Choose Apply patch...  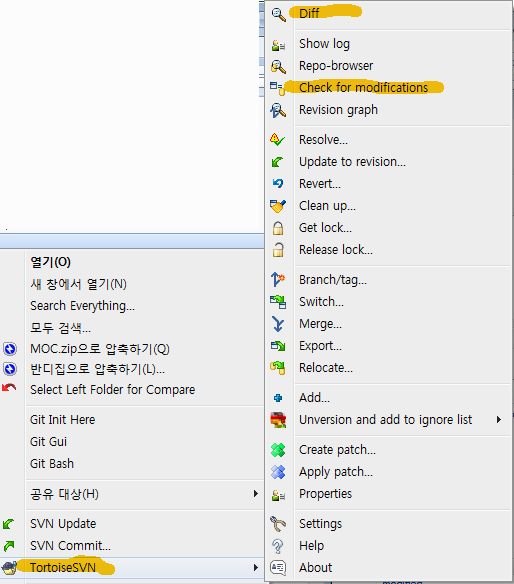pyautogui.click(x=336, y=472)
